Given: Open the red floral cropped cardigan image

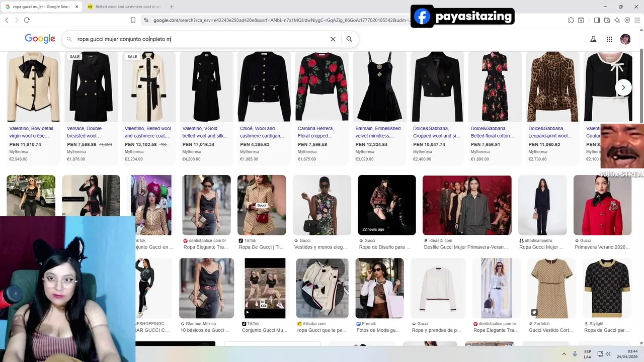Looking at the screenshot, I should point(322,86).
